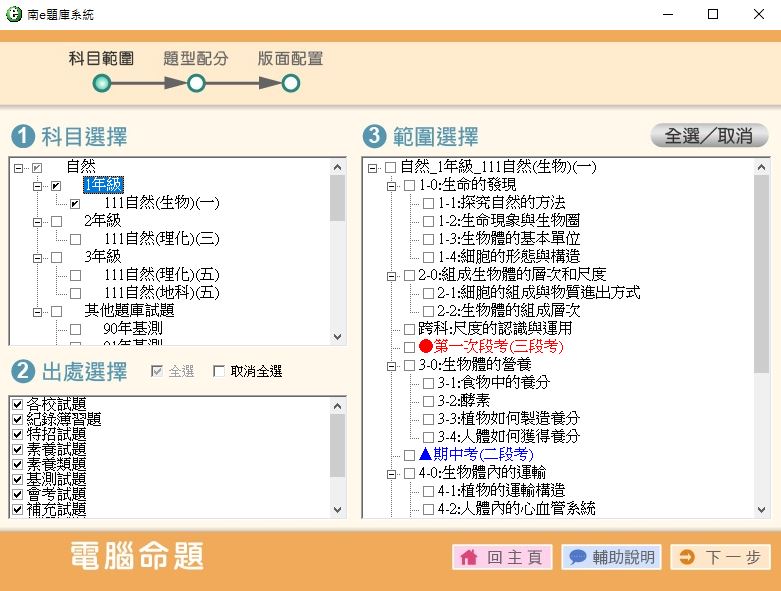Click the 題型配分 step circle
Screen dimensions: 781x591
coord(196,83)
